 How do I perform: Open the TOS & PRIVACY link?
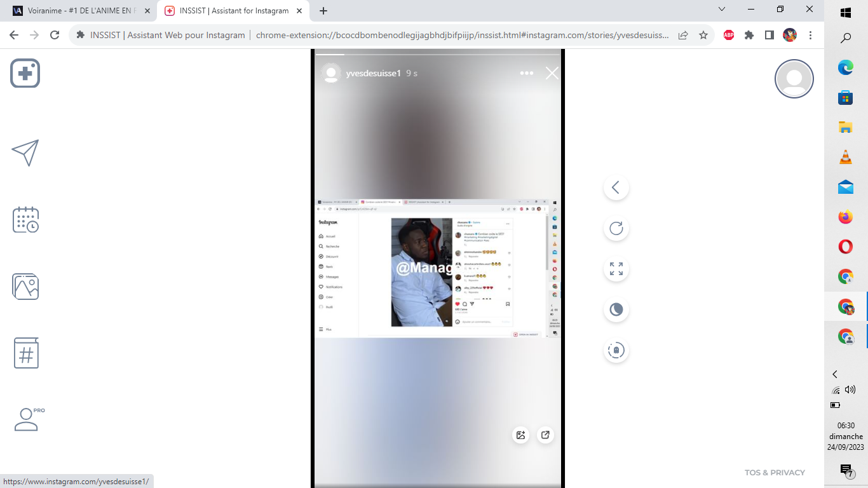click(775, 472)
